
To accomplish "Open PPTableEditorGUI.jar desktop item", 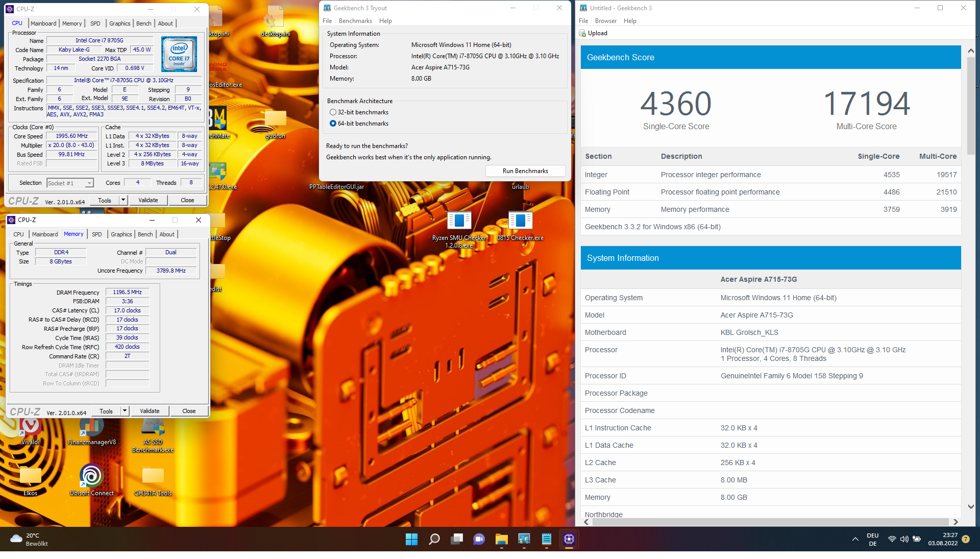I will tap(336, 187).
